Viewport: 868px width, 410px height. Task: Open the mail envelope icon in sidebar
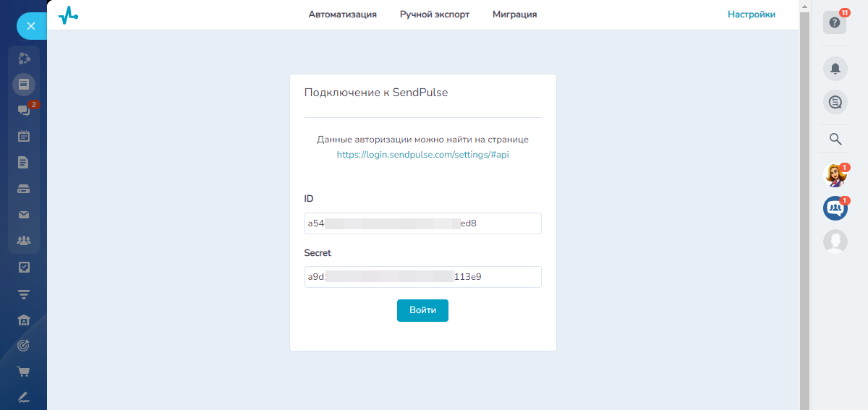tap(24, 214)
